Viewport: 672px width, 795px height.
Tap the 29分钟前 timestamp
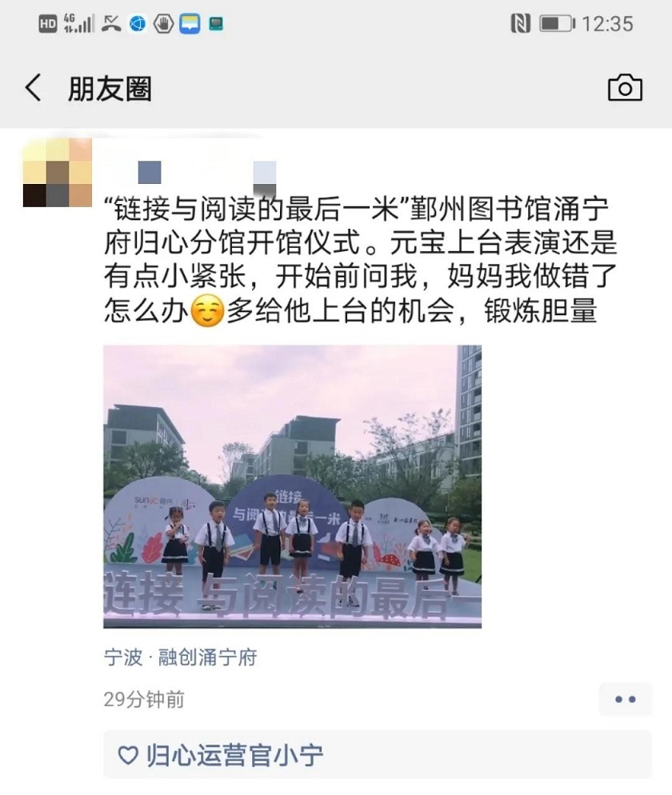click(x=144, y=699)
